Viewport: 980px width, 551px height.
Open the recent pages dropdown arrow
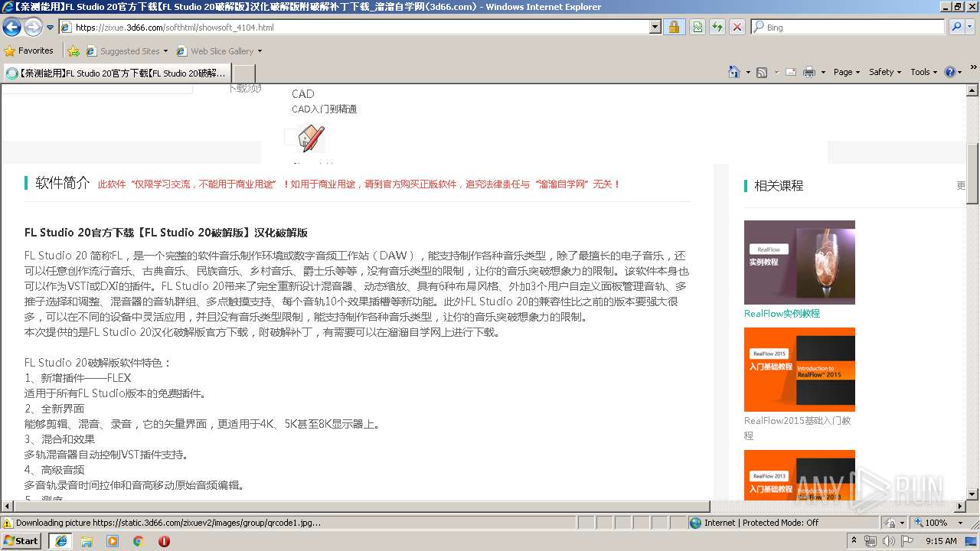point(50,28)
